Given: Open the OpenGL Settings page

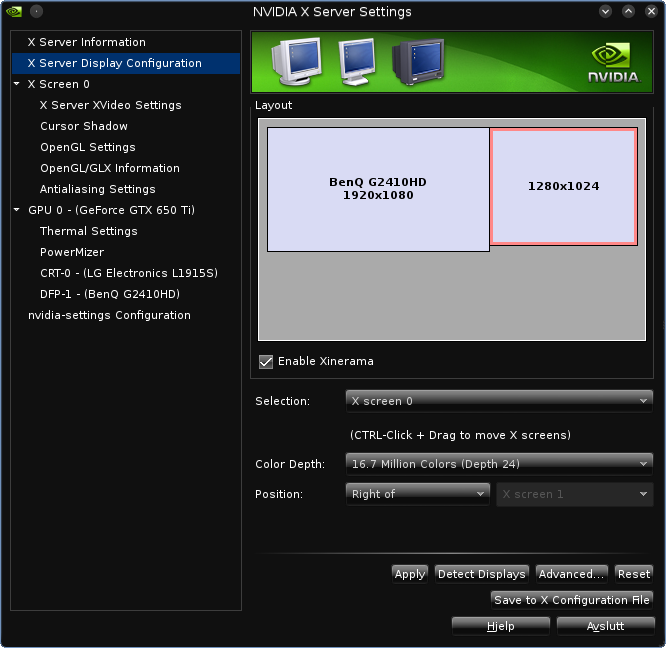Looking at the screenshot, I should coord(87,147).
